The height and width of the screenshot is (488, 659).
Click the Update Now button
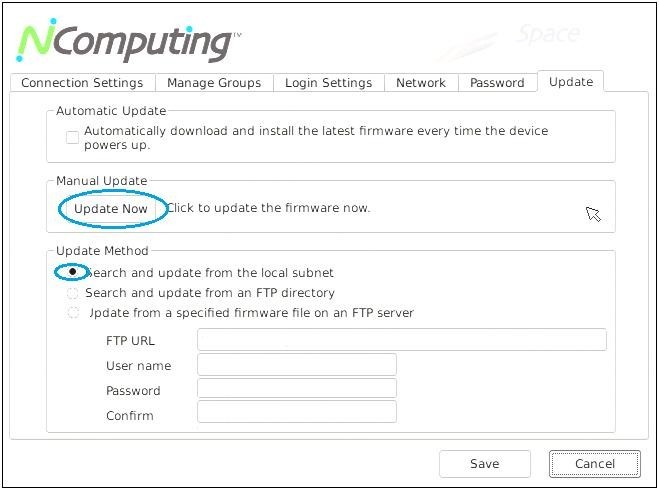[111, 209]
